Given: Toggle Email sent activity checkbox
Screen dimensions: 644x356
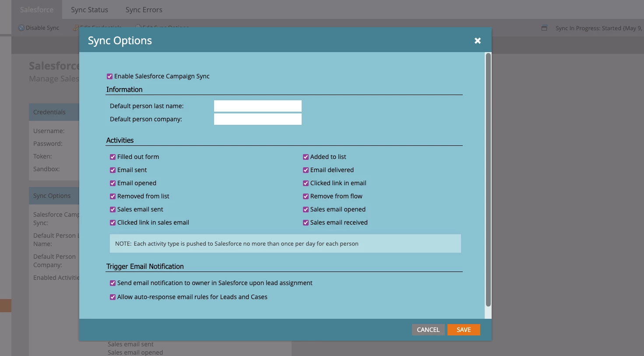Looking at the screenshot, I should click(x=113, y=170).
